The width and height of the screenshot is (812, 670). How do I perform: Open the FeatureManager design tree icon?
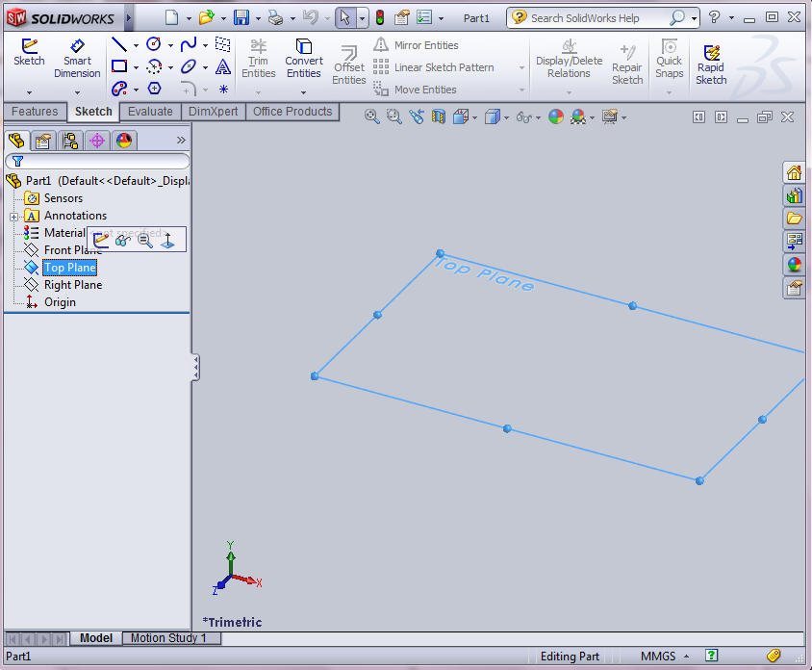coord(16,140)
